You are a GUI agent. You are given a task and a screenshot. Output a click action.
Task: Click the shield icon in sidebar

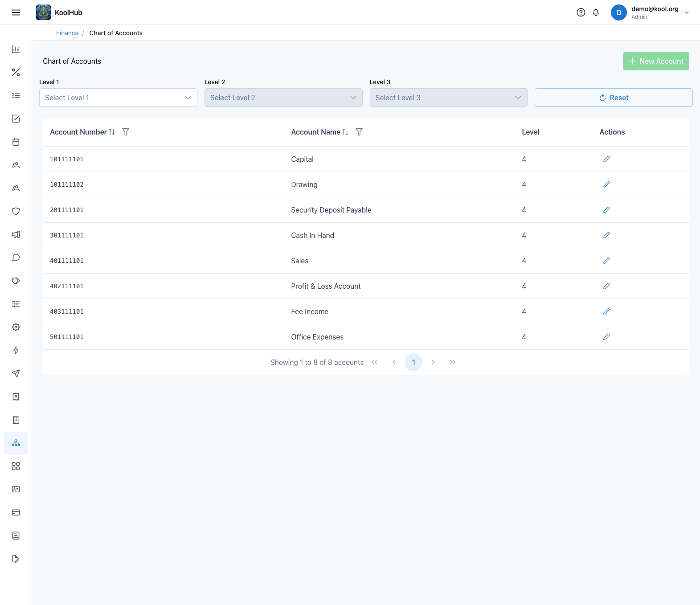[16, 211]
